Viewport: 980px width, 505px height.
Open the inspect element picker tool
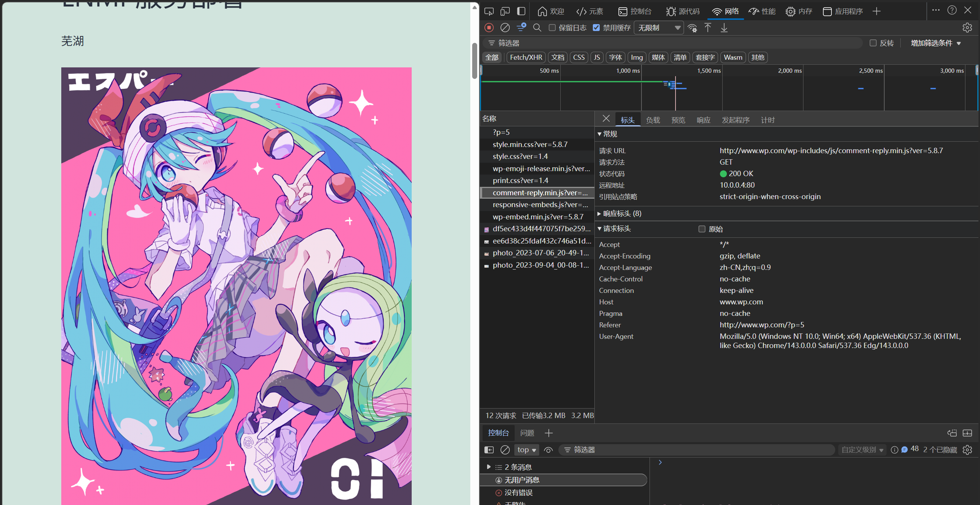coord(489,11)
